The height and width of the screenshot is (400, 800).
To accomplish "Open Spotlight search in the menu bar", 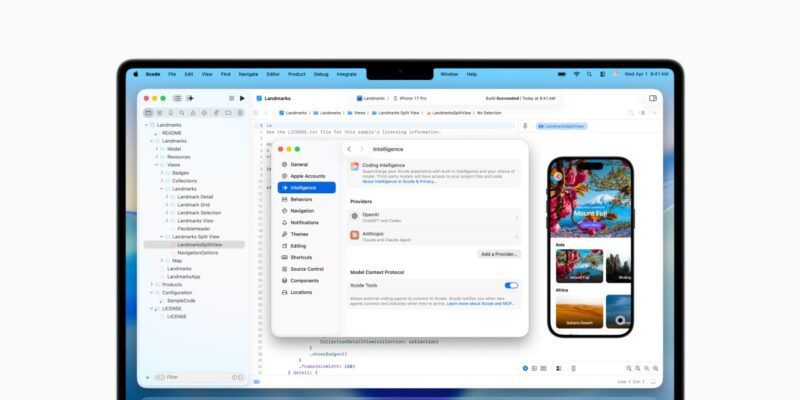I will [589, 74].
